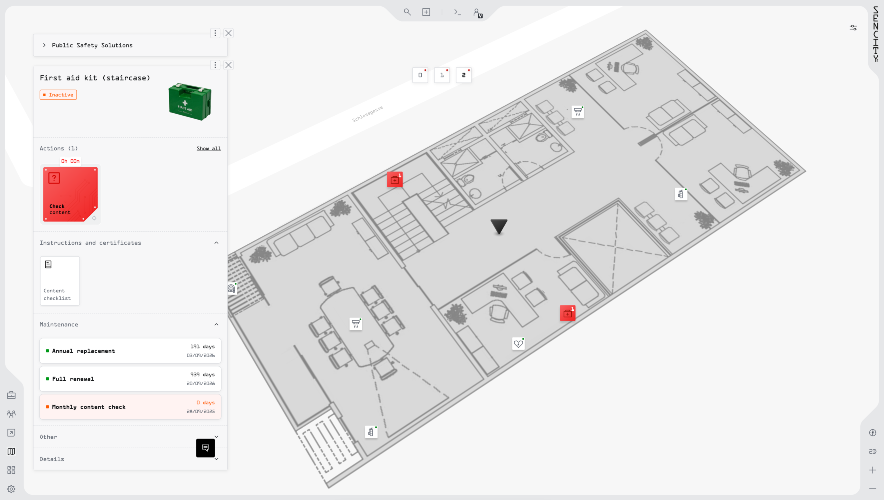
Task: Select the red first aid marker at staircase
Action: 395,180
